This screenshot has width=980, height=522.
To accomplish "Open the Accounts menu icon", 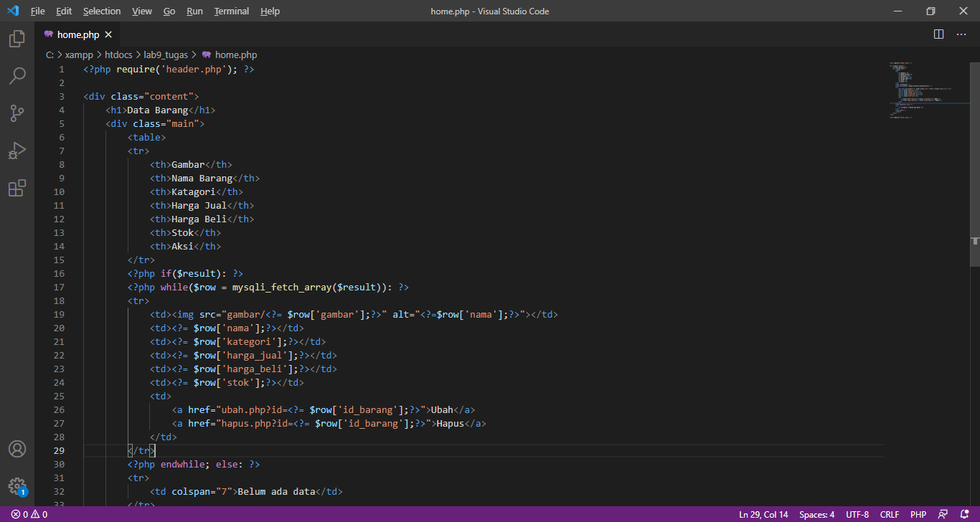I will [17, 449].
